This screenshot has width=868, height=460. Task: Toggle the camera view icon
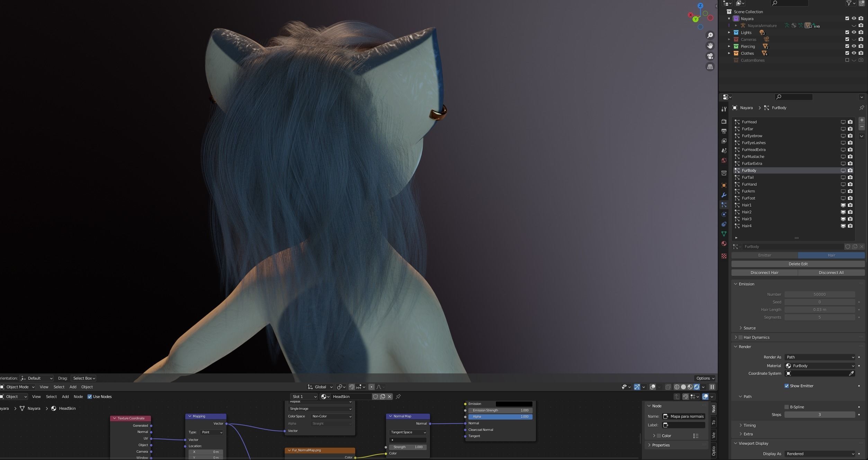(710, 56)
